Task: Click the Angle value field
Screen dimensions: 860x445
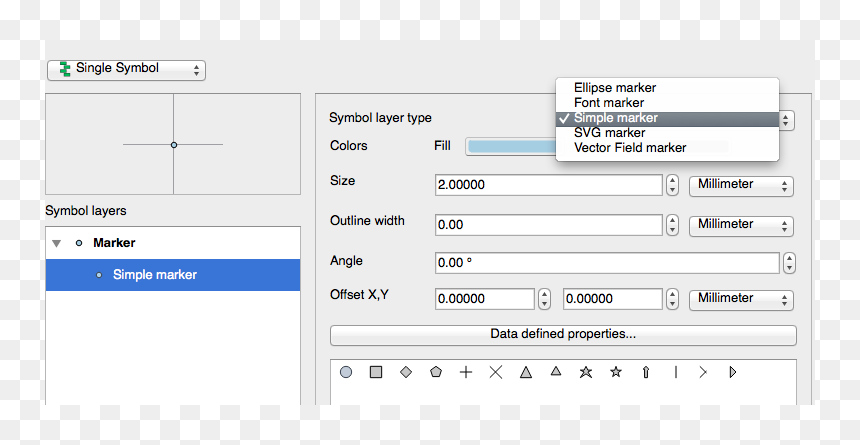Action: 607,263
